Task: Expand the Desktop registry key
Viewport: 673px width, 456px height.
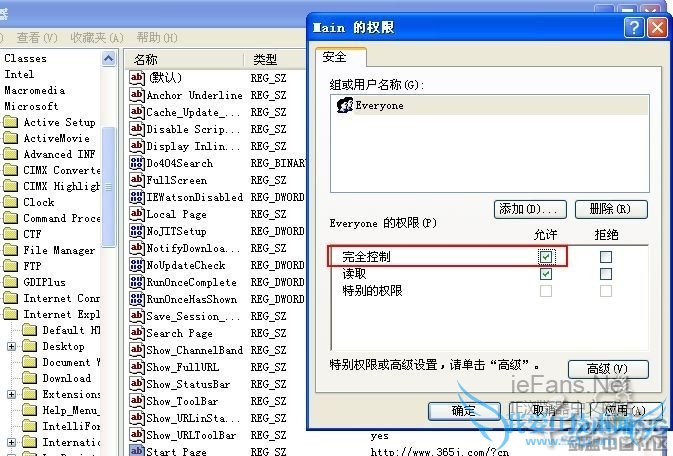Action: 12,347
